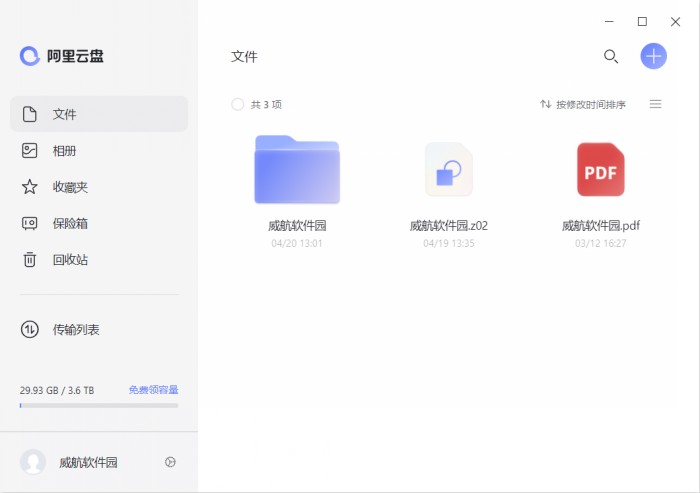The image size is (700, 493).
Task: Click the blue plus add button
Action: click(654, 56)
